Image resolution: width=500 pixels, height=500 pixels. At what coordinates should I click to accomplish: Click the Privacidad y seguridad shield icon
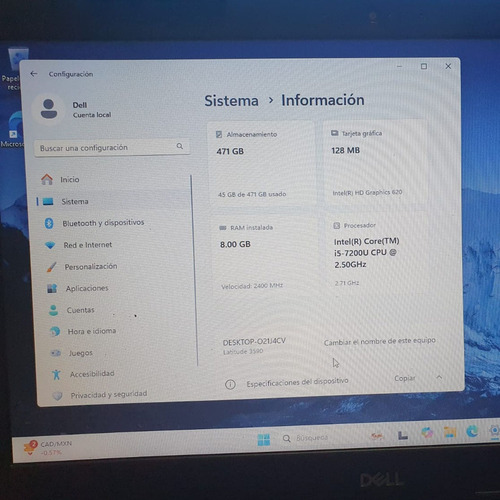tap(57, 396)
